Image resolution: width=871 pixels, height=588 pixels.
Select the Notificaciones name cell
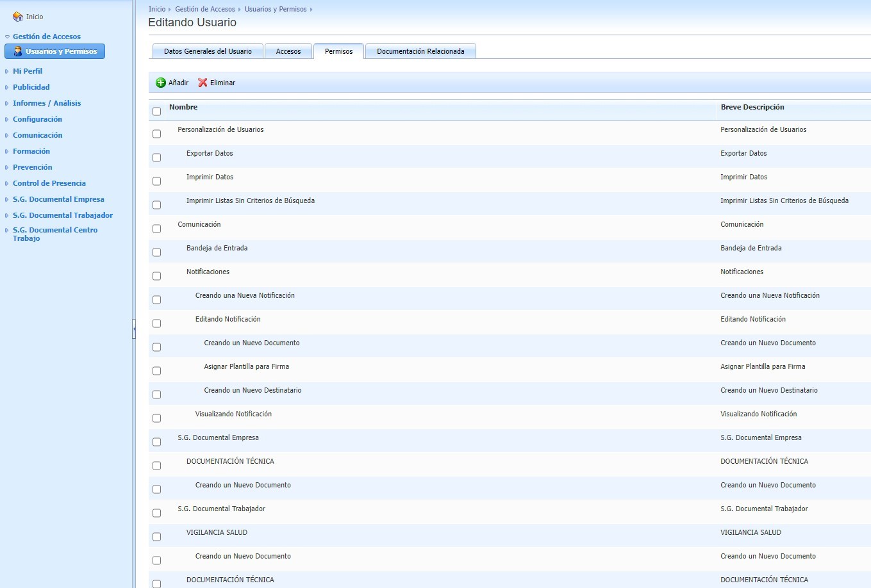[x=208, y=272]
